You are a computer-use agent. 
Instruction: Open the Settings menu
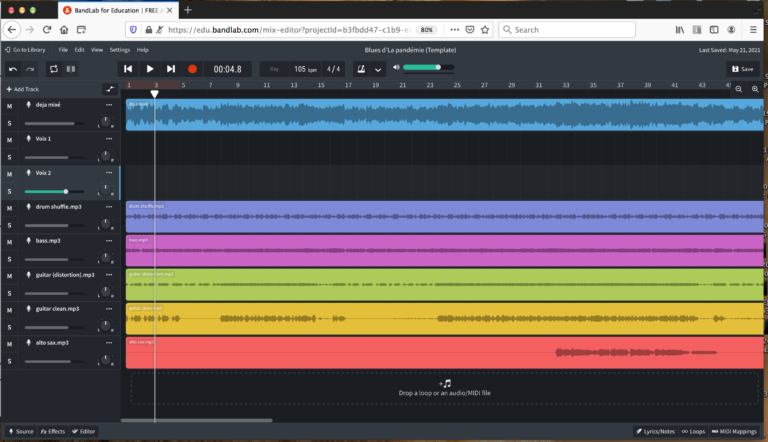120,49
